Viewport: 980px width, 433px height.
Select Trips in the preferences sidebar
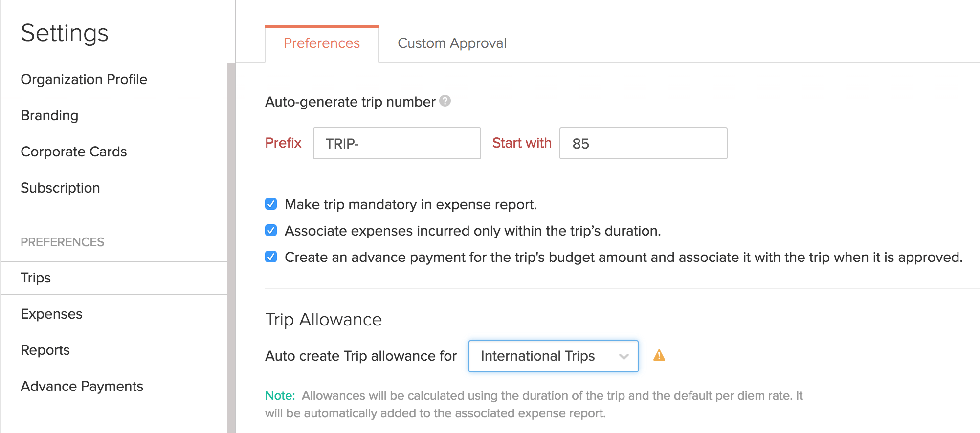click(36, 278)
